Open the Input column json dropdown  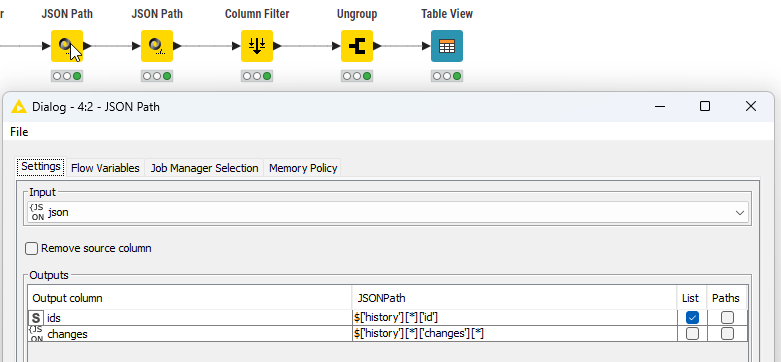pyautogui.click(x=388, y=213)
